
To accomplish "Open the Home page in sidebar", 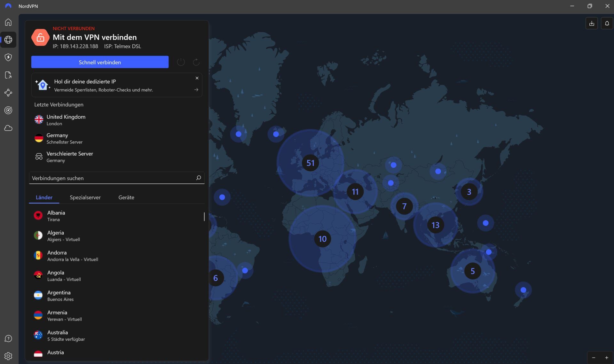I will coord(8,22).
